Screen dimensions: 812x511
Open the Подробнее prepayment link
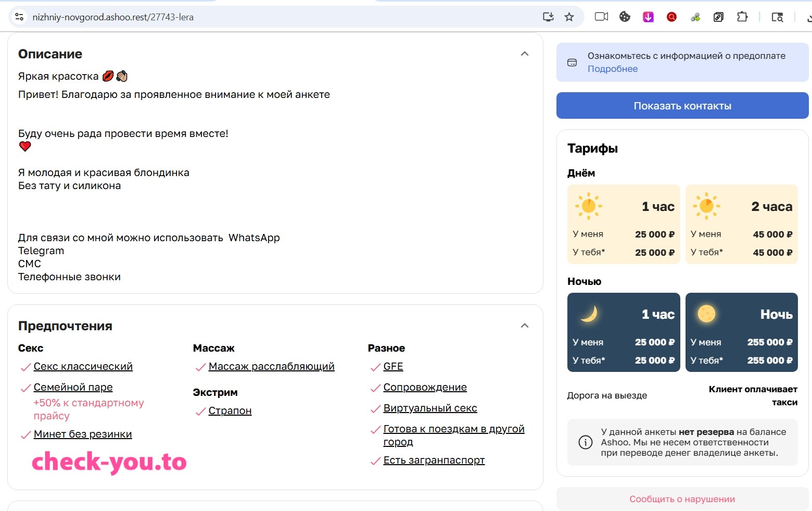pos(613,69)
